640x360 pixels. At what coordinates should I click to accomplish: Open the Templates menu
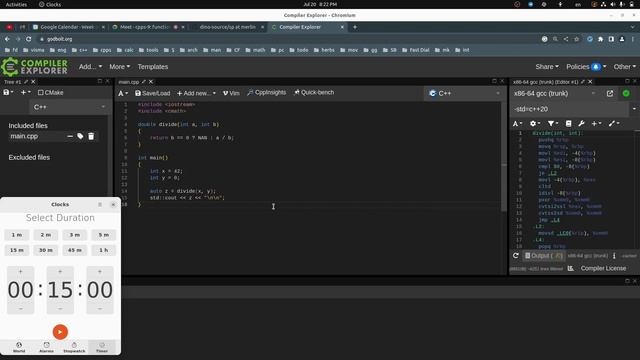pyautogui.click(x=153, y=67)
